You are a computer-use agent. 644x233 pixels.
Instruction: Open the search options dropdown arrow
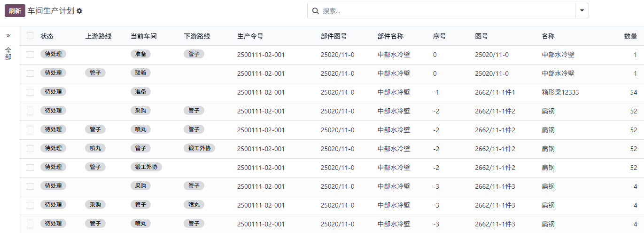click(x=582, y=11)
